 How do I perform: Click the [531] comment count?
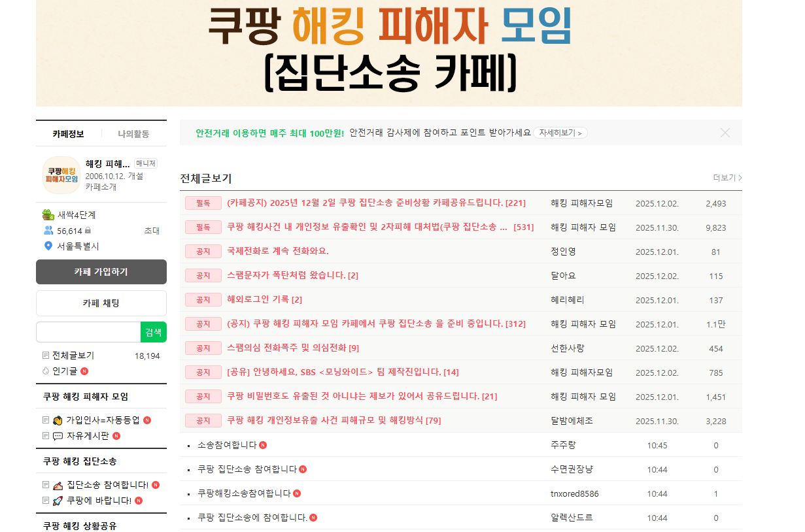(524, 227)
